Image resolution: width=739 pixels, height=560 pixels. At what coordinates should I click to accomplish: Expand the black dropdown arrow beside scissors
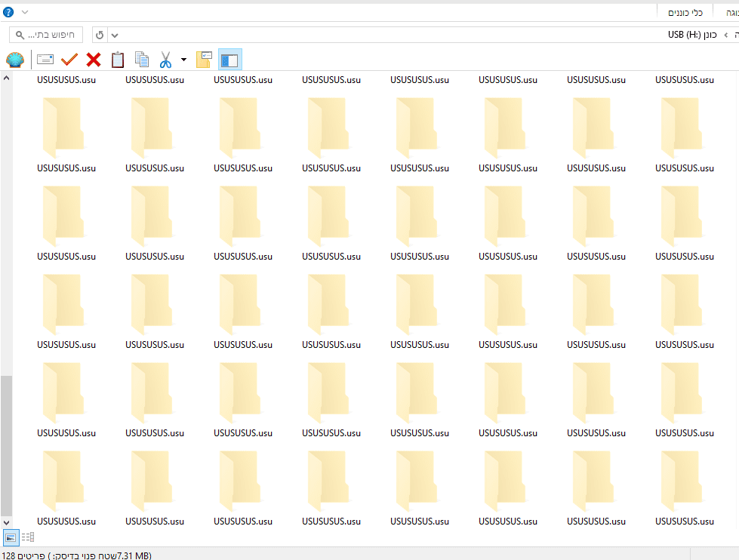coord(184,60)
